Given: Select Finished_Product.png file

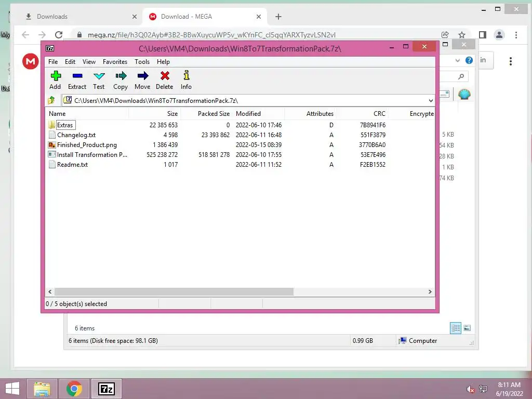Looking at the screenshot, I should click(87, 145).
